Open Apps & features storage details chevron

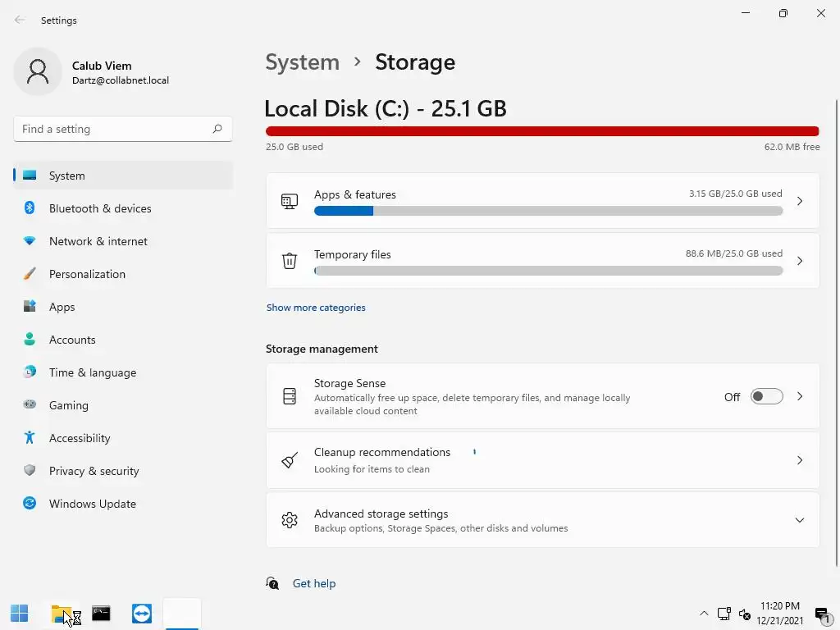tap(800, 201)
